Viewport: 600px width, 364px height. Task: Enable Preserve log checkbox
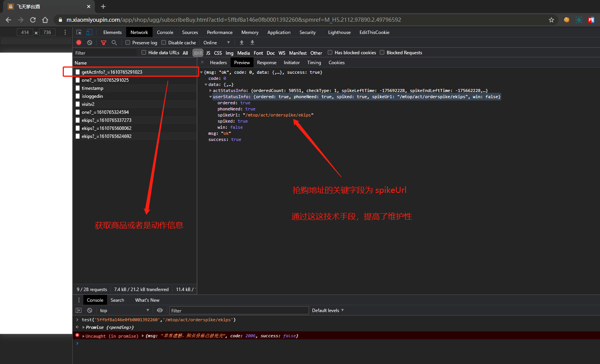tap(128, 43)
